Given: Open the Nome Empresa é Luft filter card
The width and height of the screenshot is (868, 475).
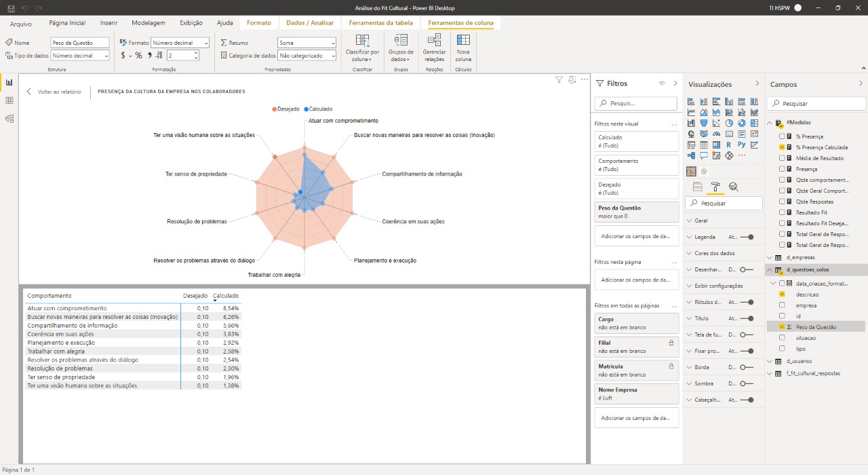Looking at the screenshot, I should point(636,394).
